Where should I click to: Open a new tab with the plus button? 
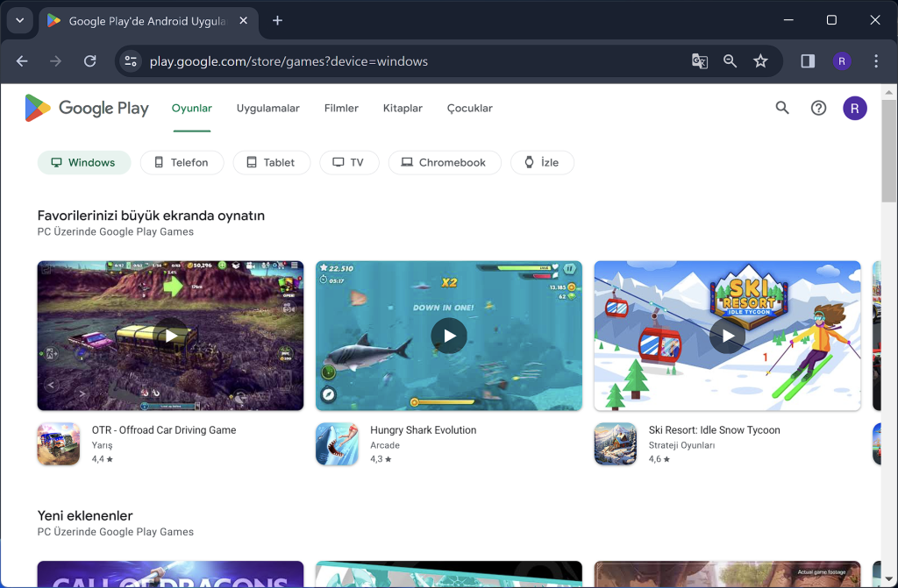click(x=277, y=21)
